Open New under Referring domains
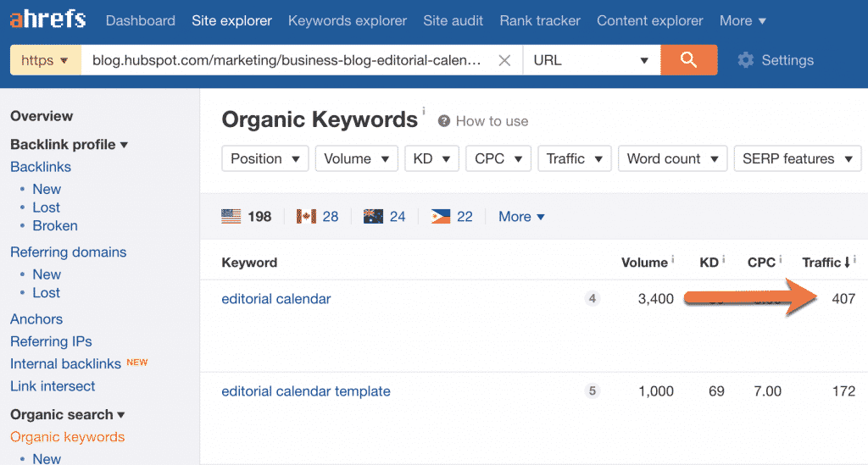Screen dimensions: 868x465 pyautogui.click(x=47, y=274)
